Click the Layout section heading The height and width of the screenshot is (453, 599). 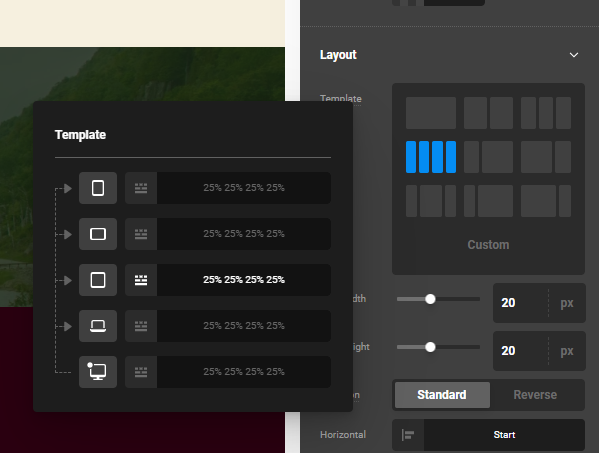[x=338, y=55]
